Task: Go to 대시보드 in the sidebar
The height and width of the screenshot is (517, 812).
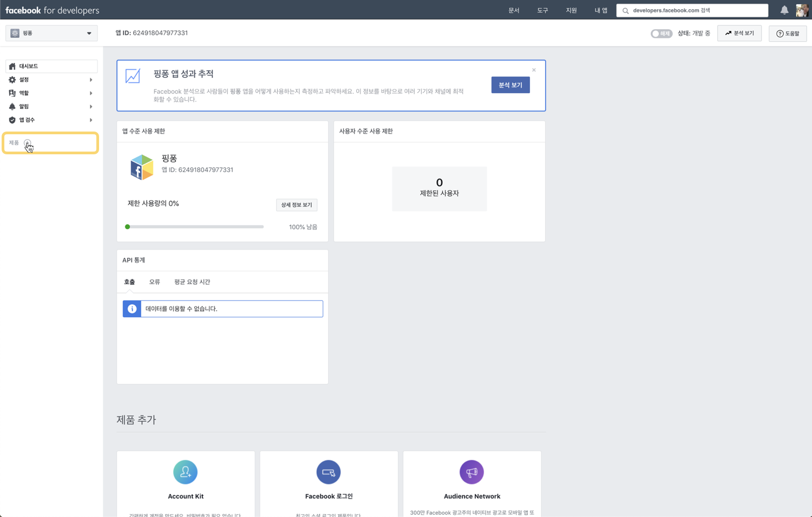Action: point(51,66)
